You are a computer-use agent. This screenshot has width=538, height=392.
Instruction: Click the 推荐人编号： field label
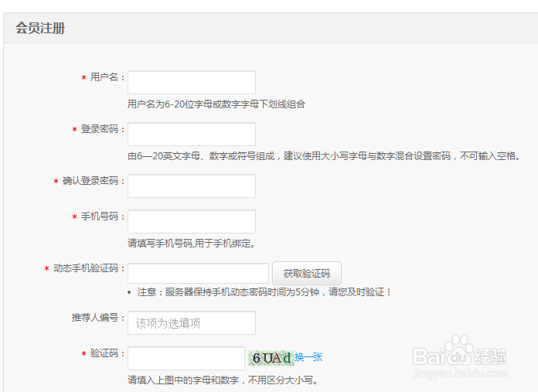(x=98, y=318)
